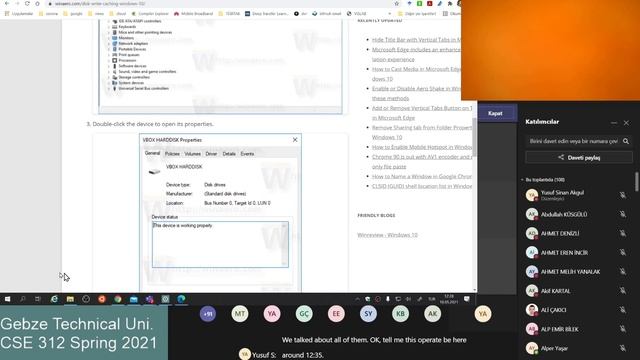Viewport: 640px width, 360px height.
Task: Expand Universal Serial Bus controllers node
Action: point(109,89)
